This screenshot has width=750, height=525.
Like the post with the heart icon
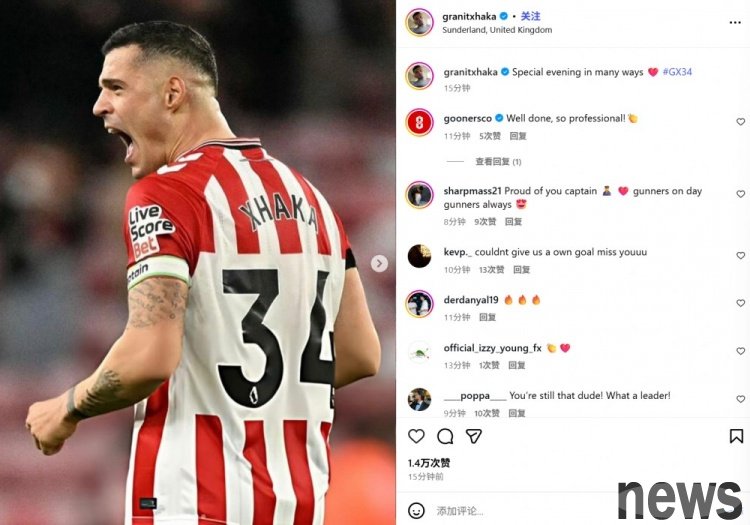[416, 436]
